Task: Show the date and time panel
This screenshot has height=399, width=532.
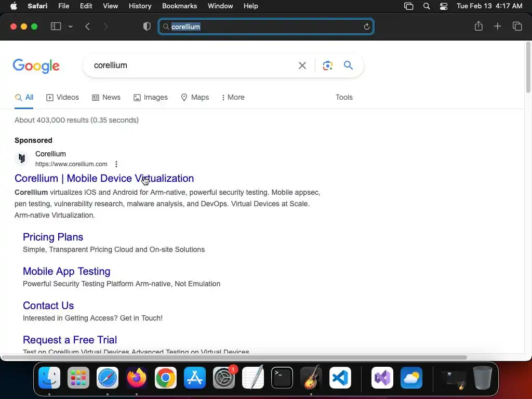Action: point(489,6)
